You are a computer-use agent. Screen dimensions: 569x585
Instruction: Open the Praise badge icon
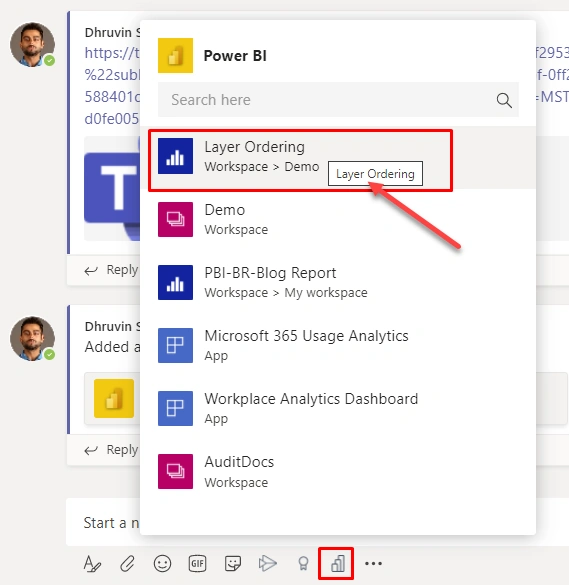click(303, 563)
